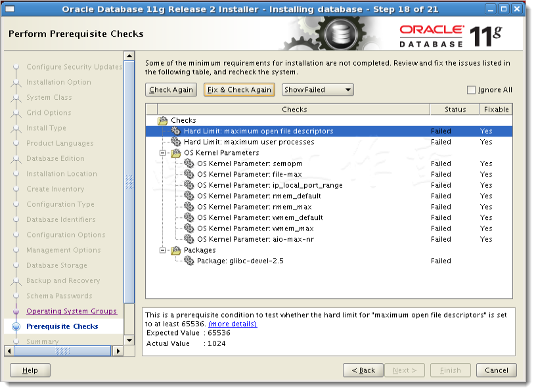Screen dimensions: 536x392
Task: Click the gear icon beside ip_local_port_range
Action: tap(190, 185)
